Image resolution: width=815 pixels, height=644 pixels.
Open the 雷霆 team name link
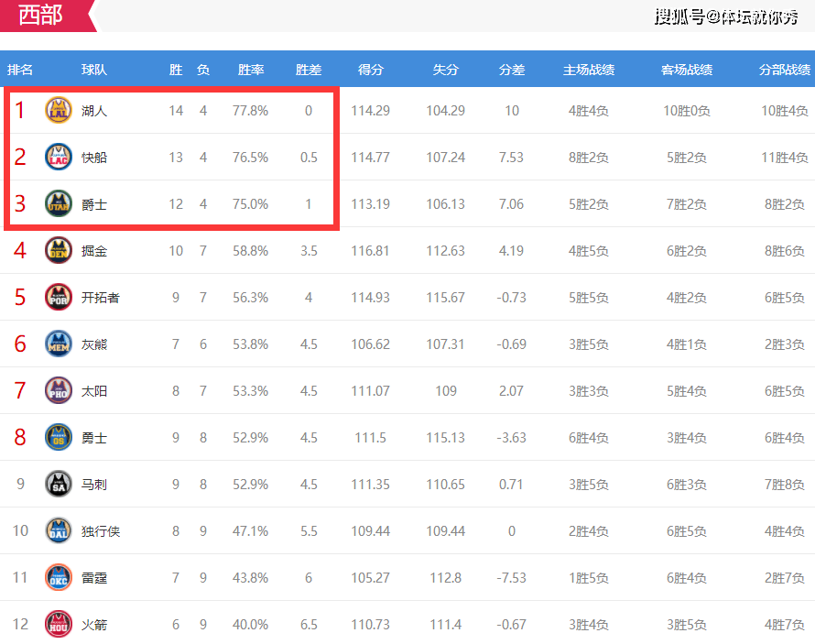tap(94, 578)
